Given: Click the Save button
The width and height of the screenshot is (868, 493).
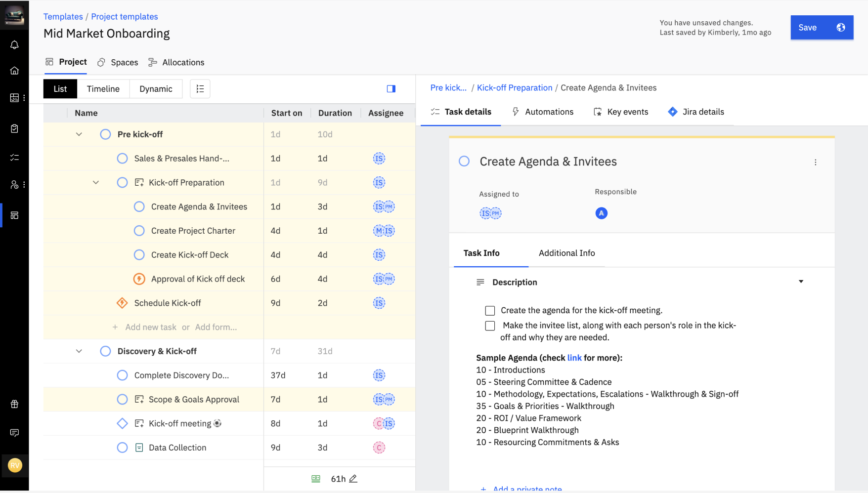Looking at the screenshot, I should [807, 28].
